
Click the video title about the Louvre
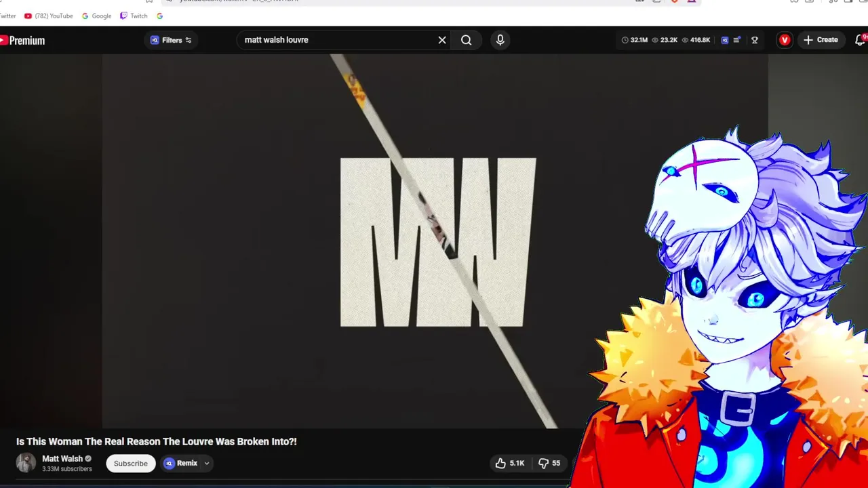[157, 441]
